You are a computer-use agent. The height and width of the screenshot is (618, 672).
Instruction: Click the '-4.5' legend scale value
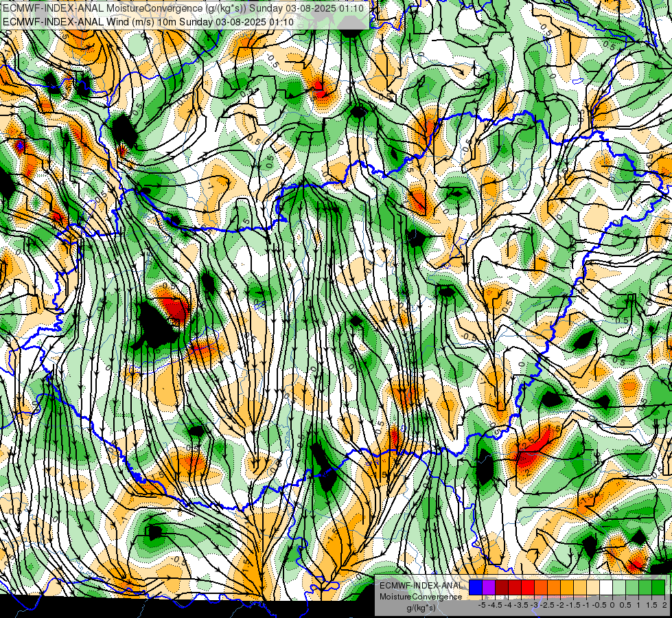(x=495, y=605)
